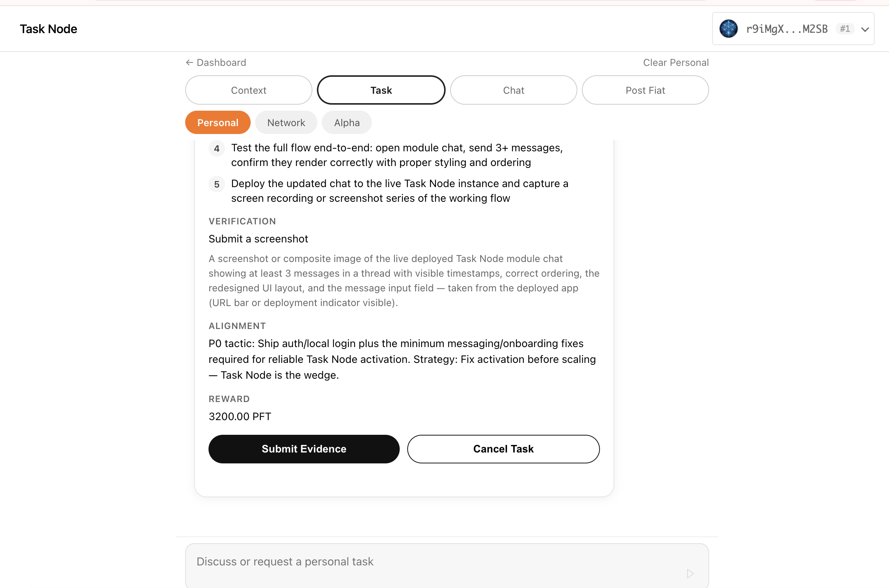Click the Cancel Task button
Screen dimensions: 889x588
click(503, 449)
